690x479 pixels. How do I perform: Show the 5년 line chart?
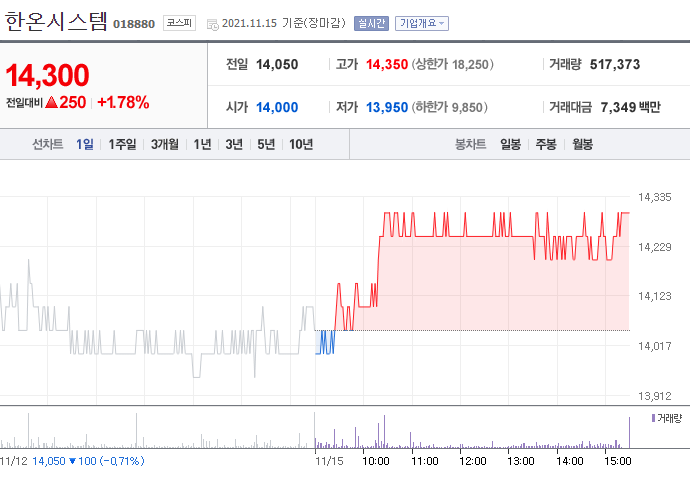[266, 144]
